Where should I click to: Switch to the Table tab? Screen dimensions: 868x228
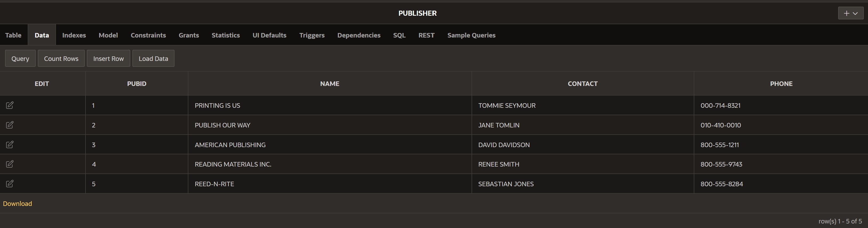click(x=13, y=35)
